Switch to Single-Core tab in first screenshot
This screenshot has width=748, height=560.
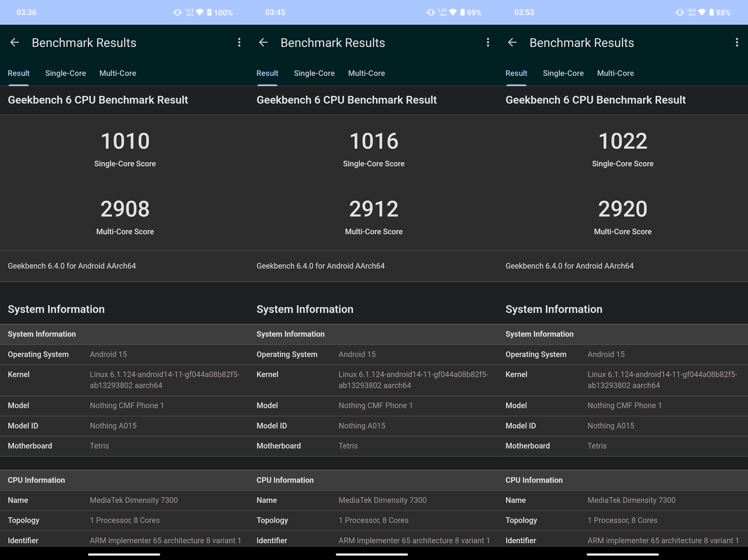[x=66, y=73]
